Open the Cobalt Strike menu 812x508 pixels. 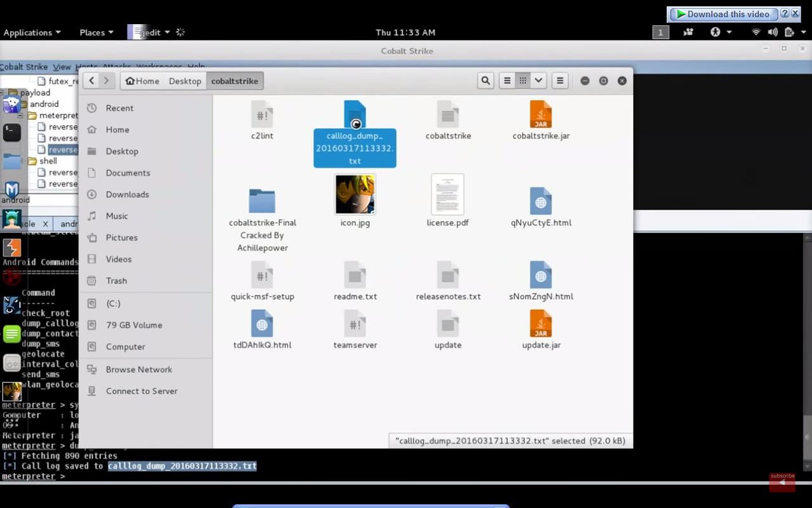pos(23,67)
